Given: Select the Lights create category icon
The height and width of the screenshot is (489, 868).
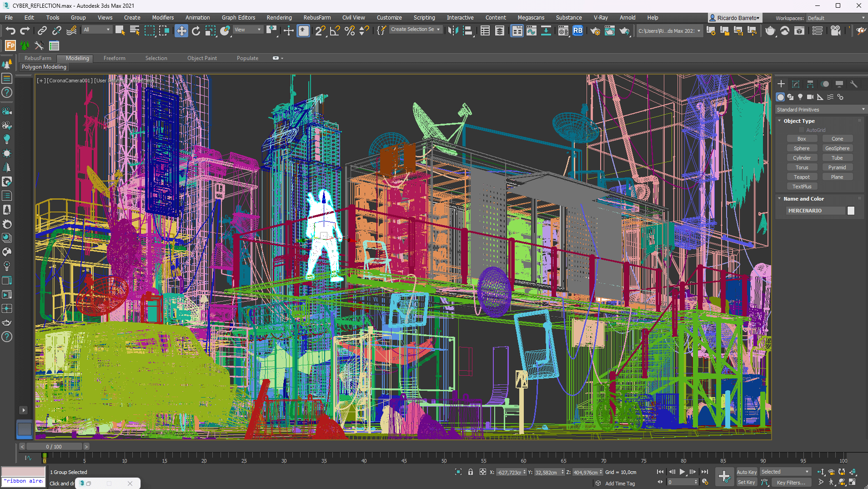Looking at the screenshot, I should point(800,97).
